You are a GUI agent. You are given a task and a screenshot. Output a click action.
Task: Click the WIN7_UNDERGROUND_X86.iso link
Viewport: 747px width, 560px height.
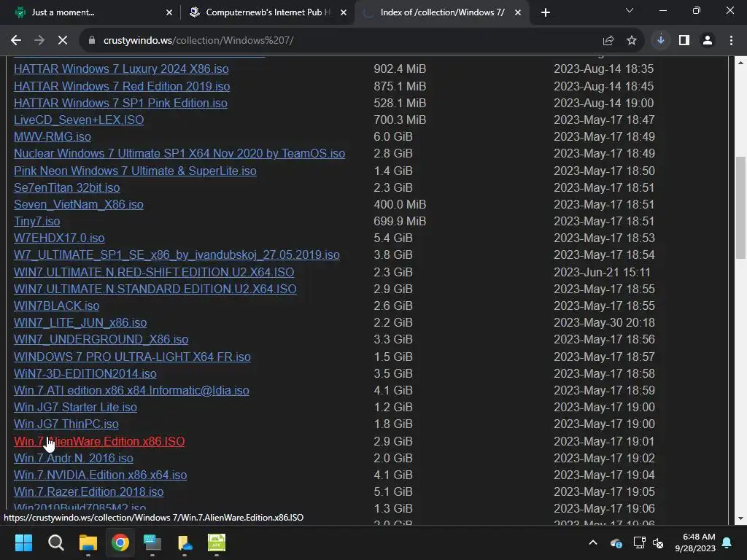pos(101,340)
